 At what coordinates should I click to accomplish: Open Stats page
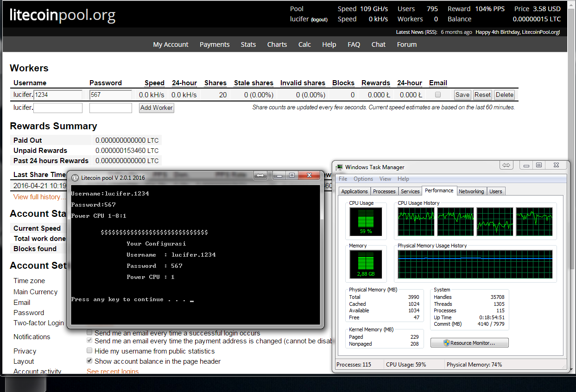click(x=248, y=44)
